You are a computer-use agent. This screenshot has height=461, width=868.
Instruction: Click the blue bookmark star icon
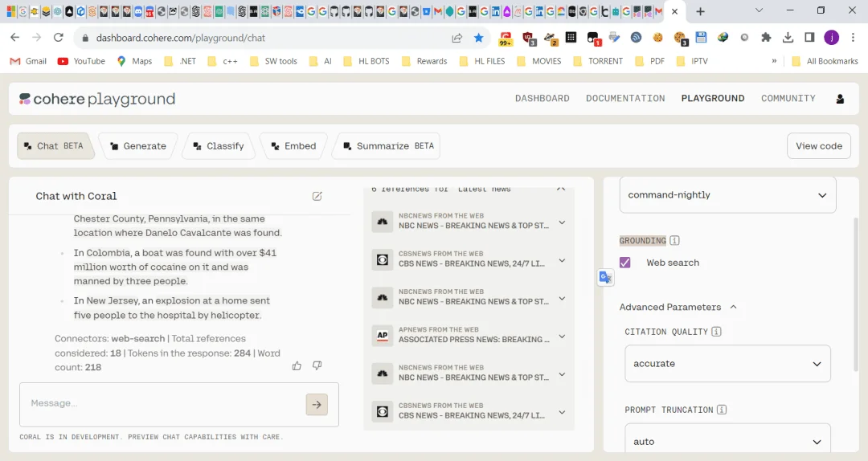tap(479, 38)
